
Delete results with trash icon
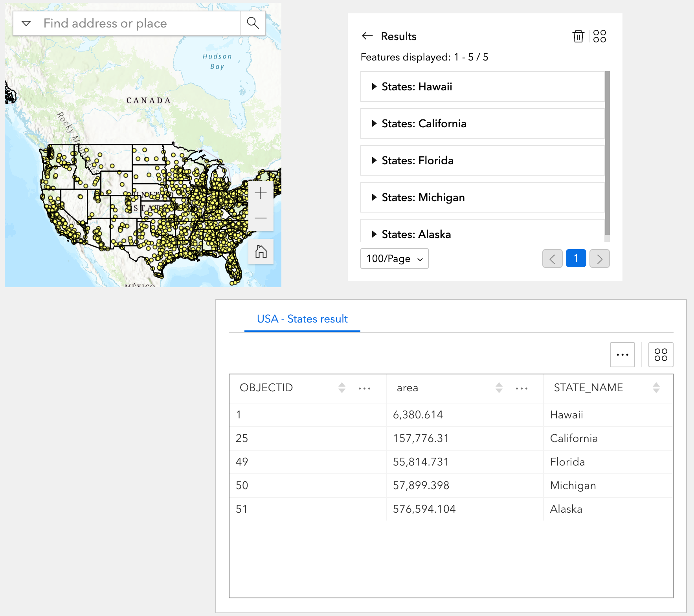[578, 36]
